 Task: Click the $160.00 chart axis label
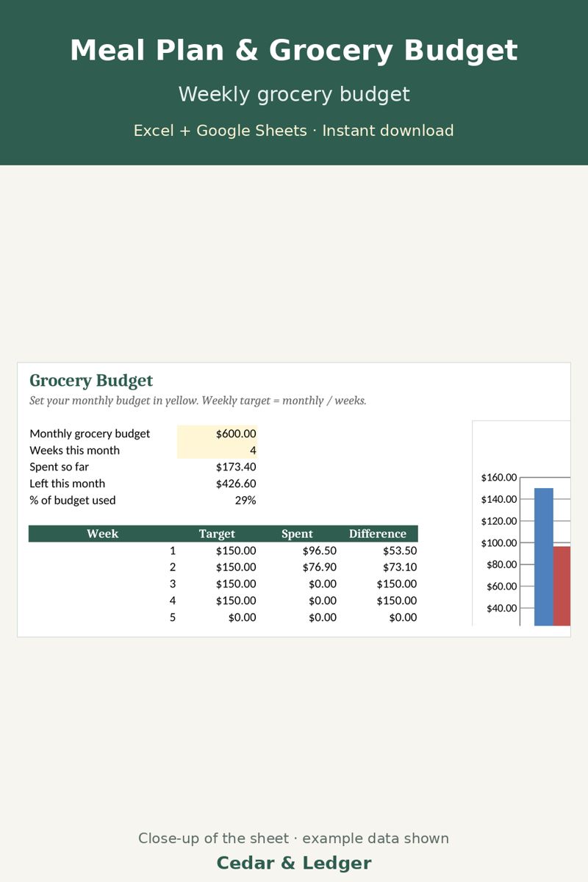coord(499,478)
